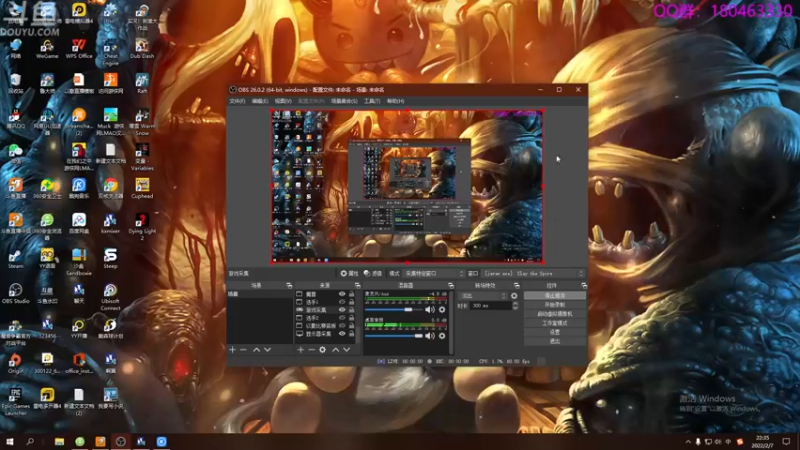Screen dimensions: 800x450
Task: Open OBS Studio desktop shortcut
Action: (x=15, y=294)
